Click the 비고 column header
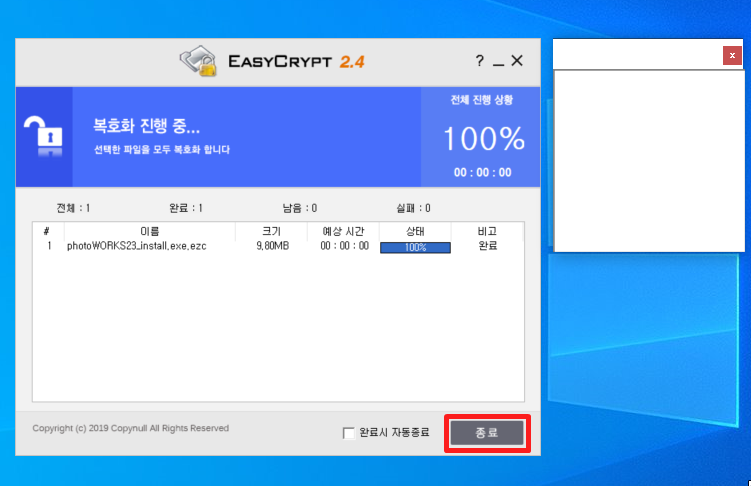This screenshot has height=486, width=751. point(487,231)
